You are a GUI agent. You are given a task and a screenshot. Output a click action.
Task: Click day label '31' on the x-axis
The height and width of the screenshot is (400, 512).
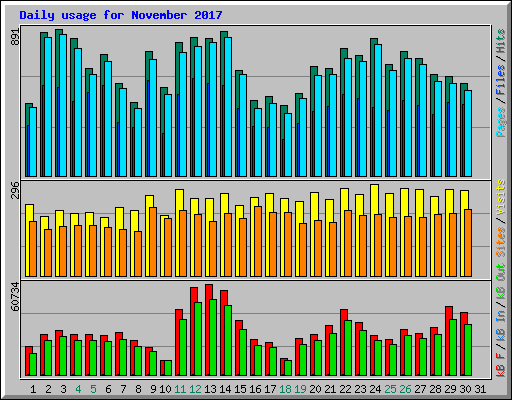[480, 389]
